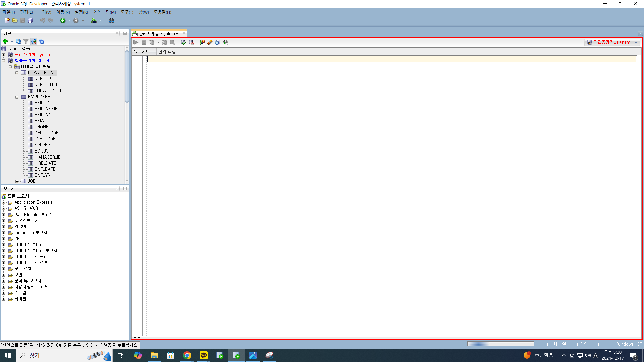Click the connections panel vertical scrollbar

pyautogui.click(x=127, y=76)
